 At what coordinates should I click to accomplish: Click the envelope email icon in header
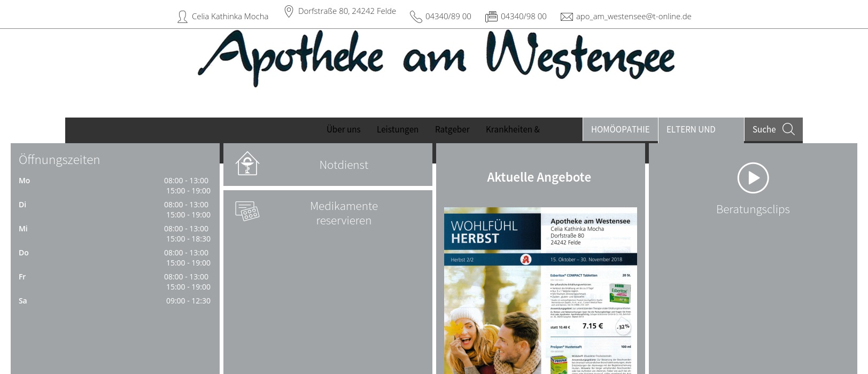coord(567,17)
